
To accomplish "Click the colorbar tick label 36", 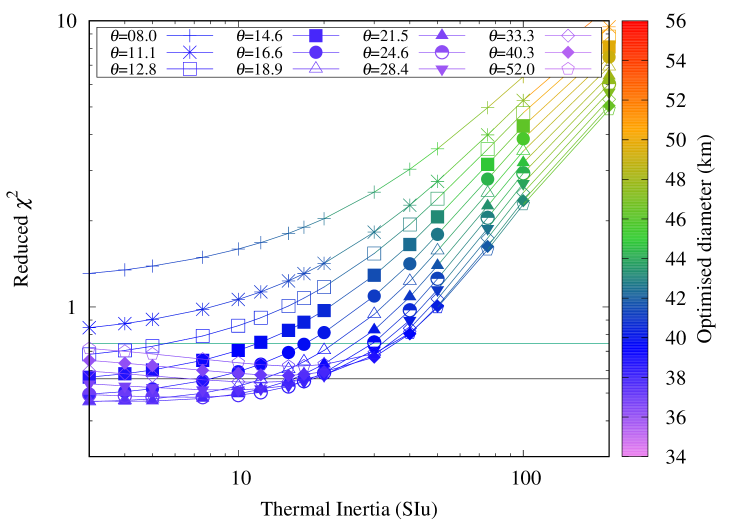I will [676, 417].
